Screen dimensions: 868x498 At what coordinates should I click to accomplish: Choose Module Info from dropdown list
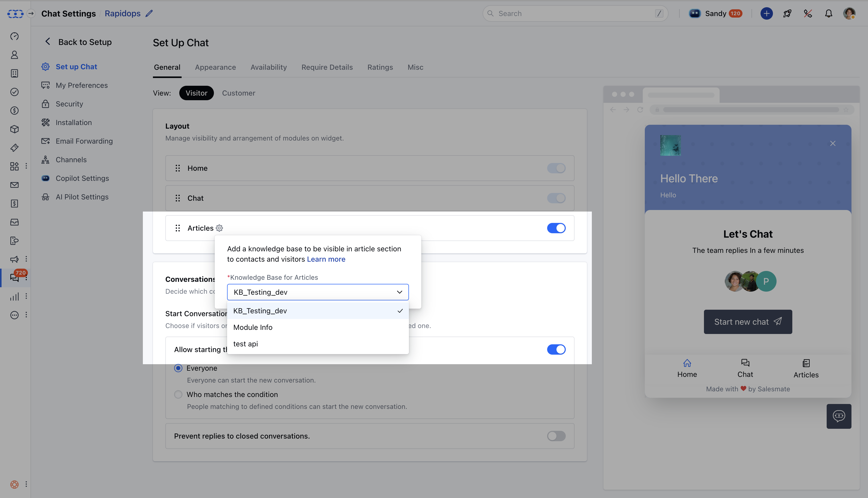[x=253, y=327]
